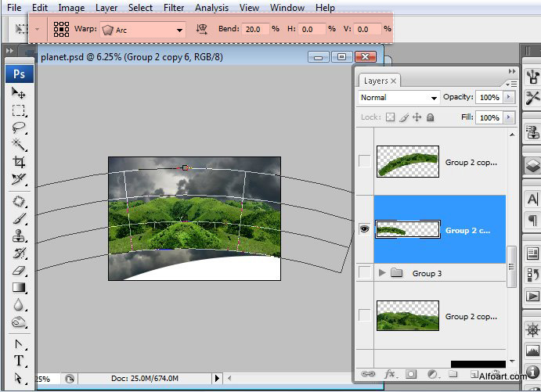Image resolution: width=541 pixels, height=392 pixels.
Task: Select the Clone Stamp tool
Action: (19, 236)
